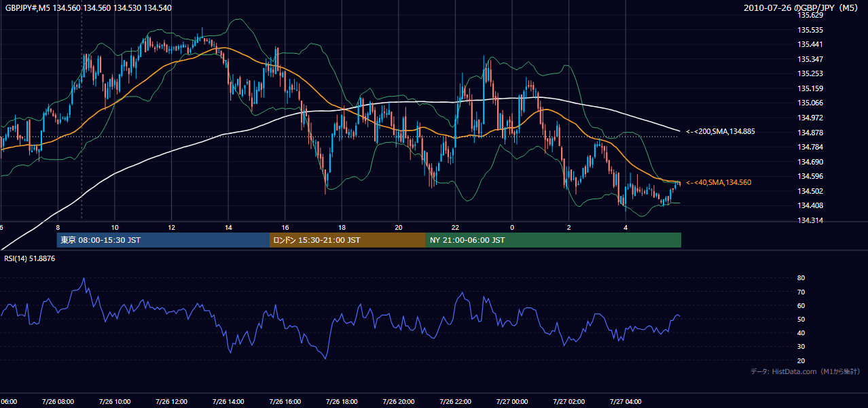Click the 134.972 price axis label
The image size is (868, 408).
(x=810, y=118)
